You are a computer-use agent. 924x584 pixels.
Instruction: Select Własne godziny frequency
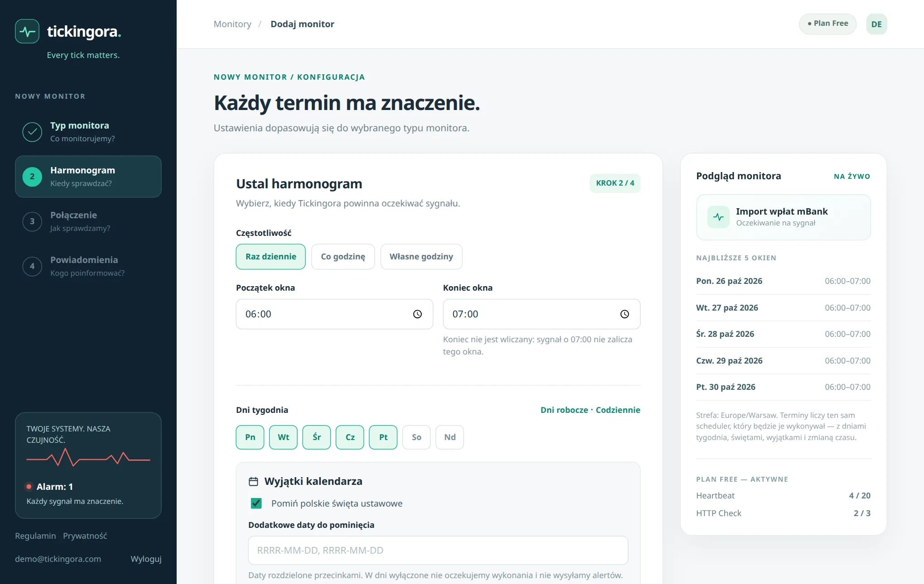pos(421,257)
